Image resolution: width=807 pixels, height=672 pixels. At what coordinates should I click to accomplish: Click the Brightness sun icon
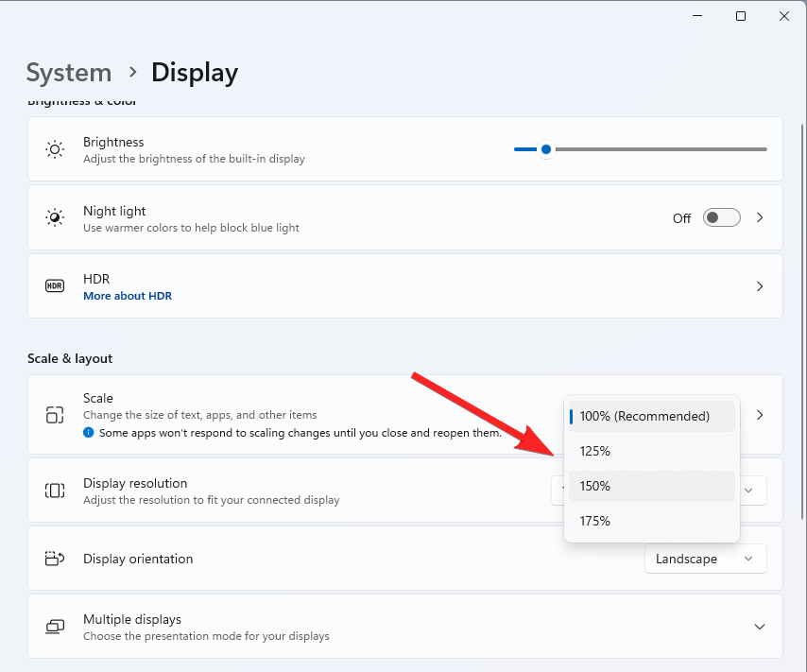coord(55,149)
